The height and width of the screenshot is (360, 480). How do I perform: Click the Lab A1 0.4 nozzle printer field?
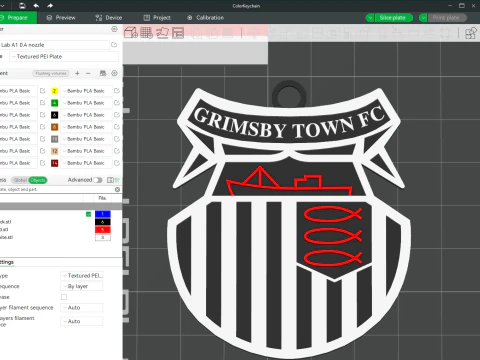point(55,45)
